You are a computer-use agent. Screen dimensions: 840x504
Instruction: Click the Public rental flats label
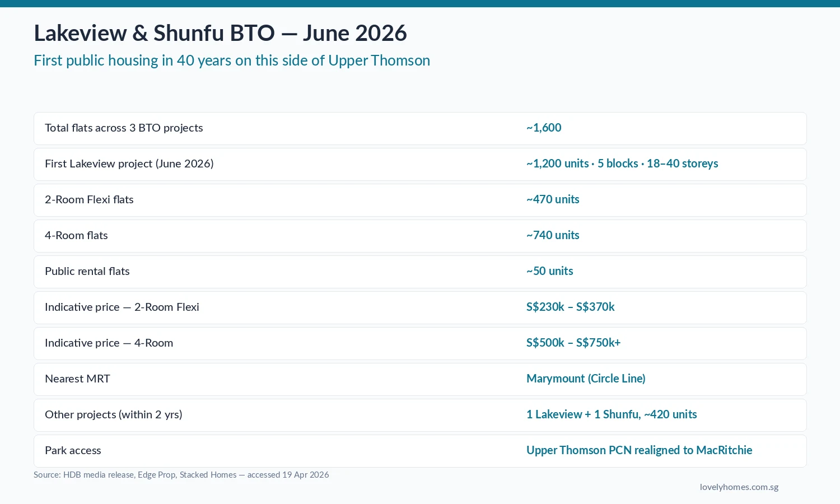[x=87, y=271]
